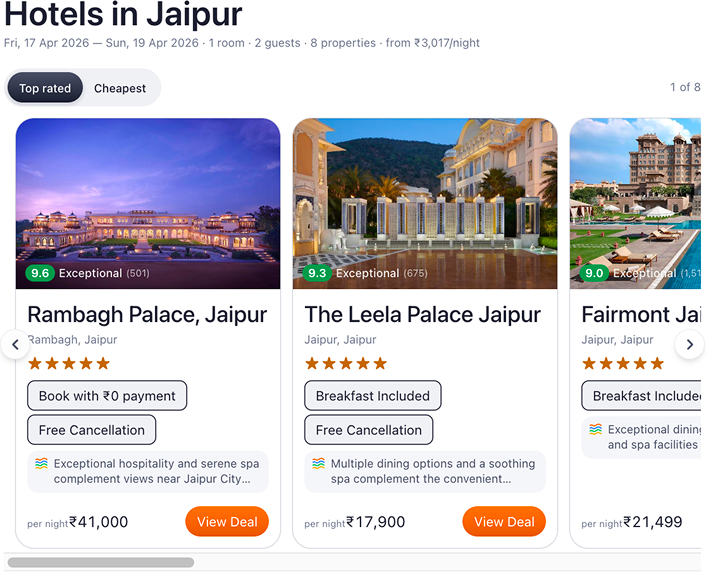Click Rambagh Palace five-star rating
This screenshot has height=572, width=706.
(69, 364)
